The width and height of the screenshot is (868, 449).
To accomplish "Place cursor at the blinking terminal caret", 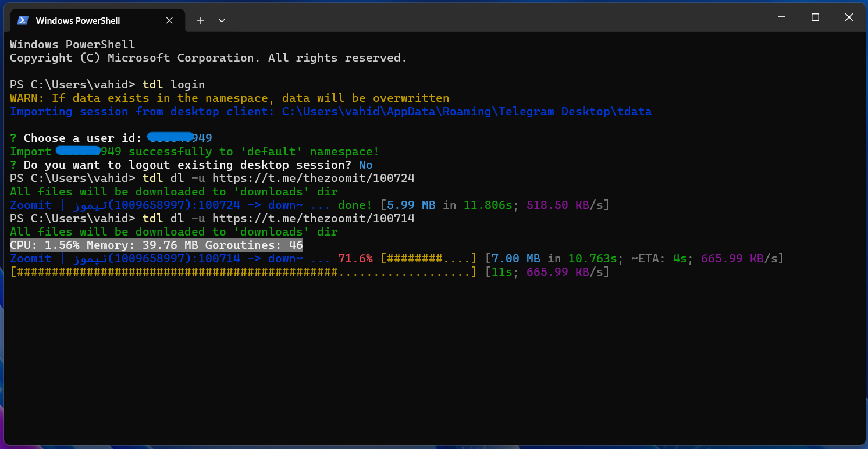I will coord(11,285).
